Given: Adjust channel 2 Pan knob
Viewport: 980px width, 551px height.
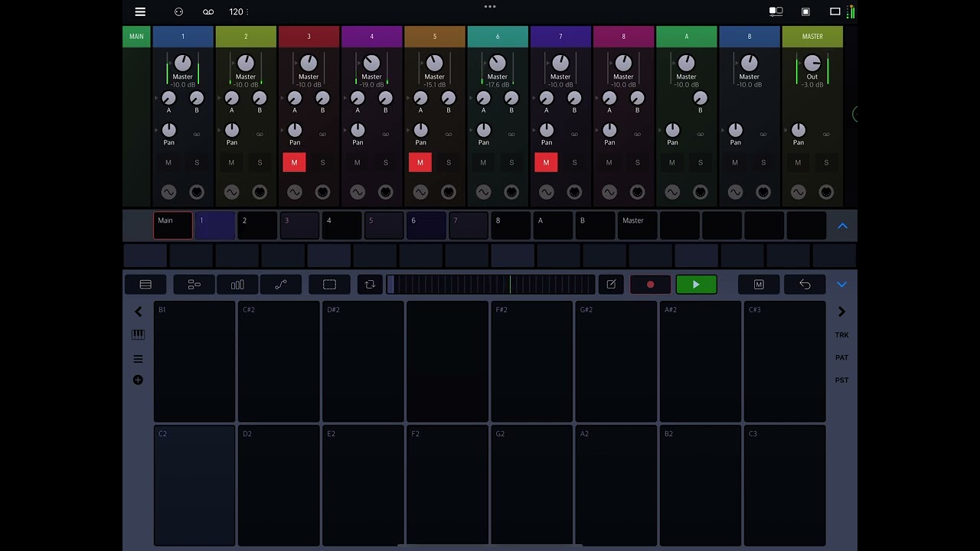Looking at the screenshot, I should point(232,130).
